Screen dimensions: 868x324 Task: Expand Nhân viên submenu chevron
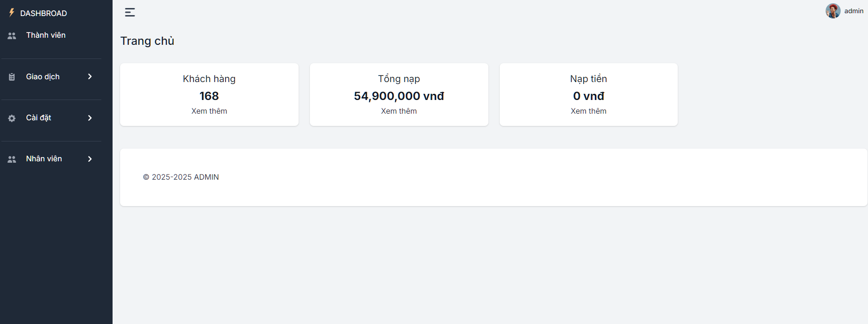pos(90,159)
